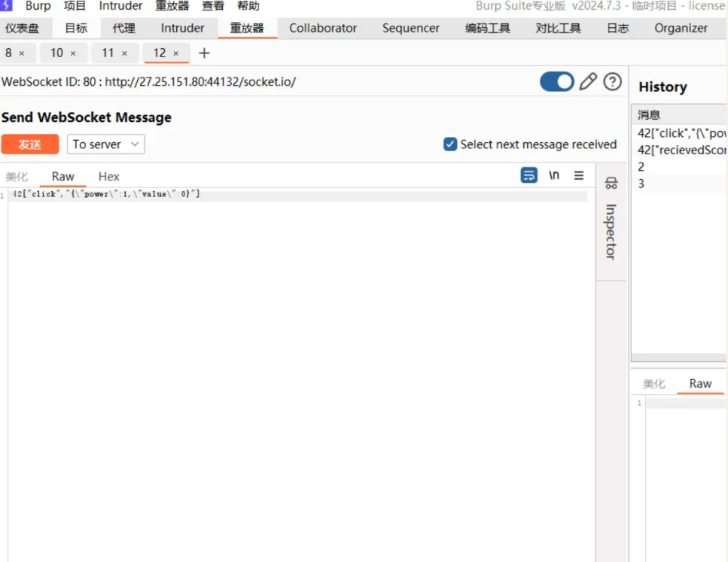Open the 帮助 menu
Screen dimensions: 728x562
[x=248, y=5]
